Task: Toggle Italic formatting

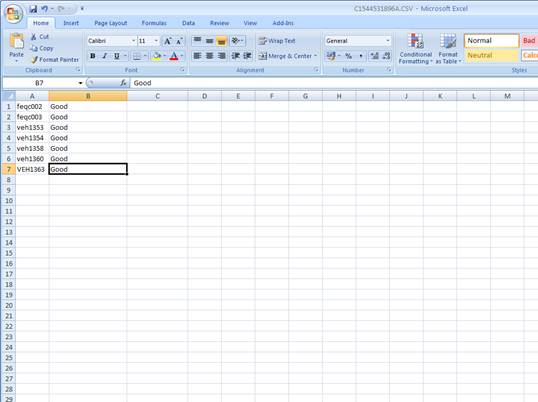Action: (105, 56)
